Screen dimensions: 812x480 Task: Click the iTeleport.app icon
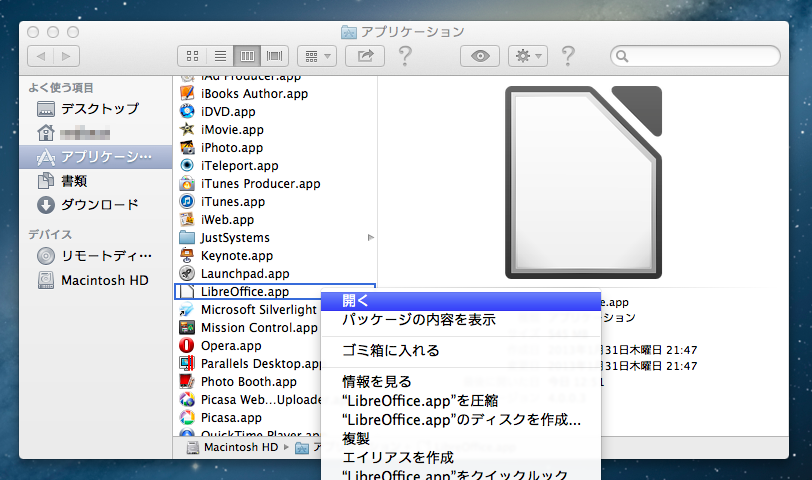(187, 165)
